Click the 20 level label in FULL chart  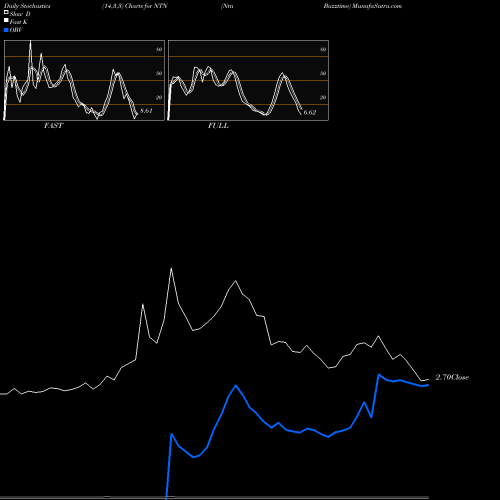tap(323, 97)
